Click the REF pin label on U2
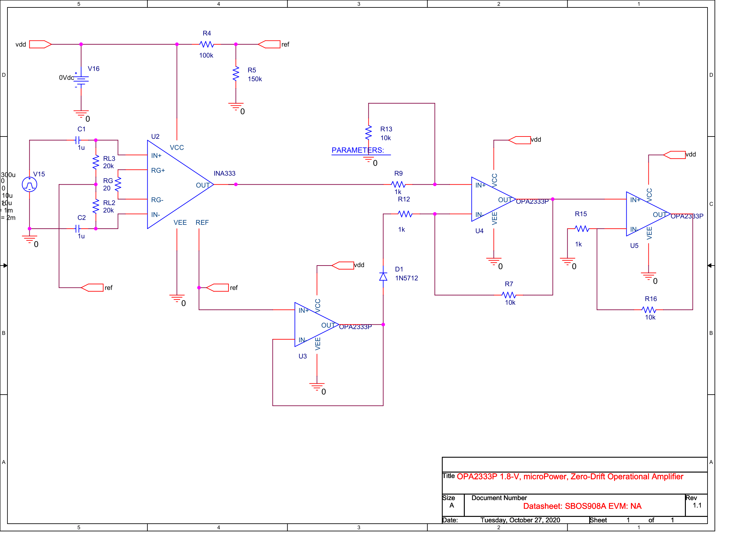 click(x=202, y=223)
